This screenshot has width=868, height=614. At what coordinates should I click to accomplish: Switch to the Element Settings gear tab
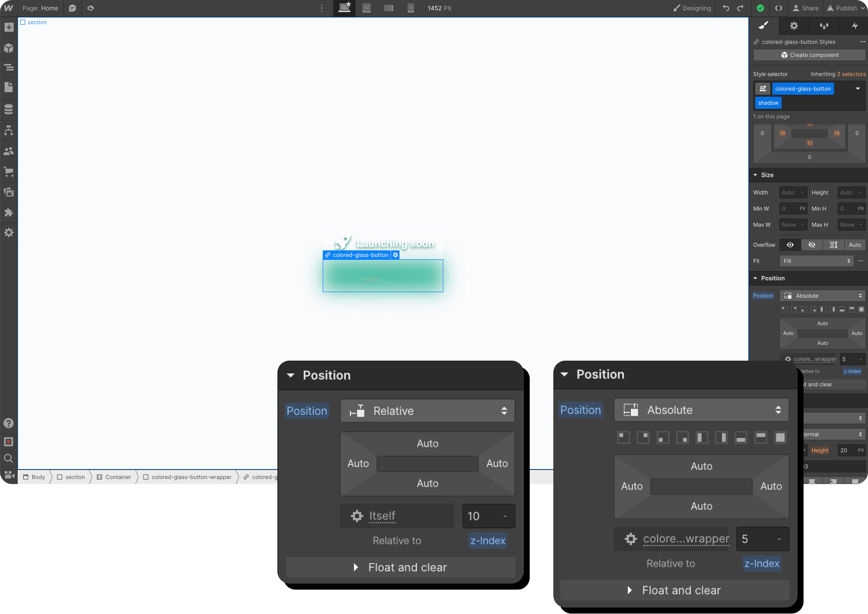793,26
